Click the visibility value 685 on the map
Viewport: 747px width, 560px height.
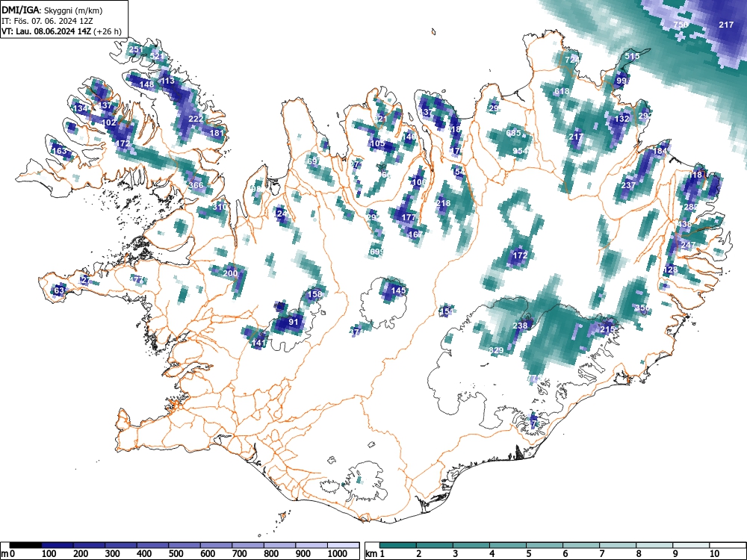click(514, 134)
